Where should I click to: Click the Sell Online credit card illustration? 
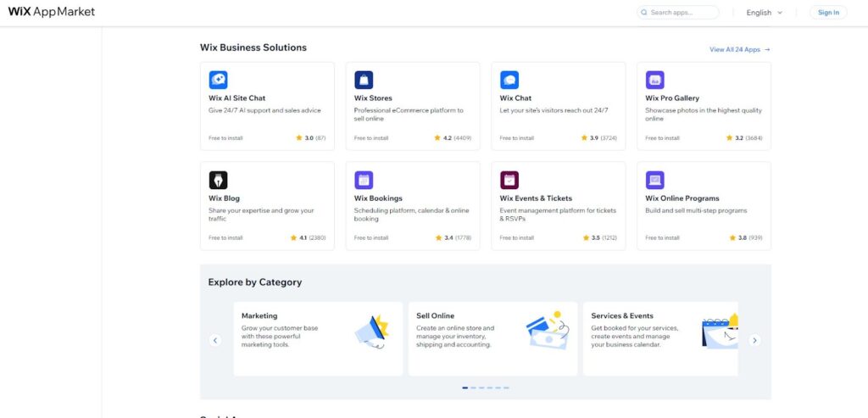pos(547,330)
